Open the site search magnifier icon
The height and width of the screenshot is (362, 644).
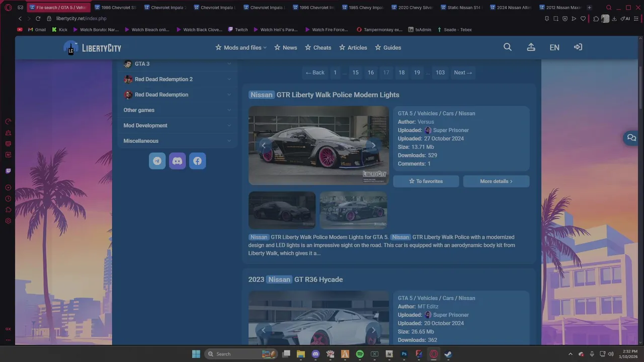508,47
